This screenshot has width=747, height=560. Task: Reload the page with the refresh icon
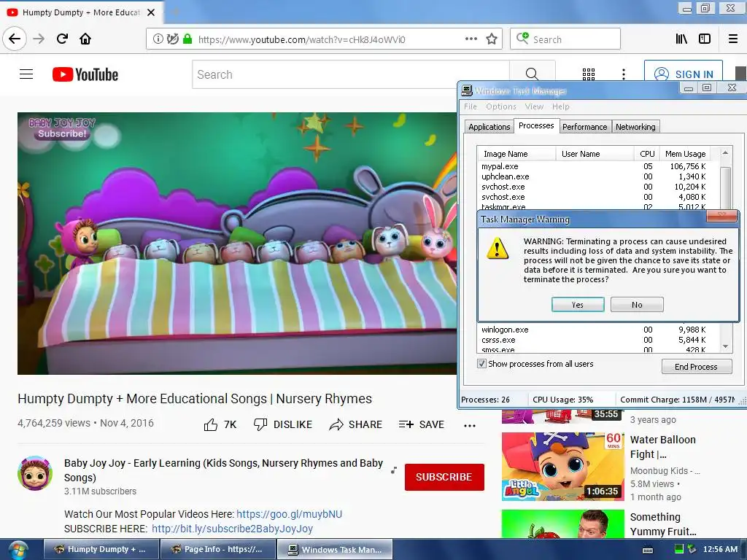coord(62,39)
